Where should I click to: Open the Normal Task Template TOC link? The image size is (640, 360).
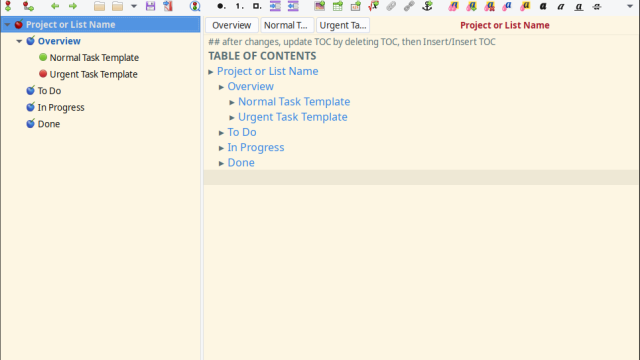tap(294, 102)
